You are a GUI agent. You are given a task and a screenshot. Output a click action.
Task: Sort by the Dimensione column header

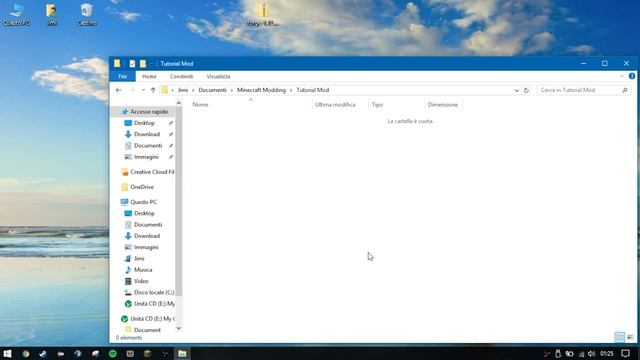(443, 105)
